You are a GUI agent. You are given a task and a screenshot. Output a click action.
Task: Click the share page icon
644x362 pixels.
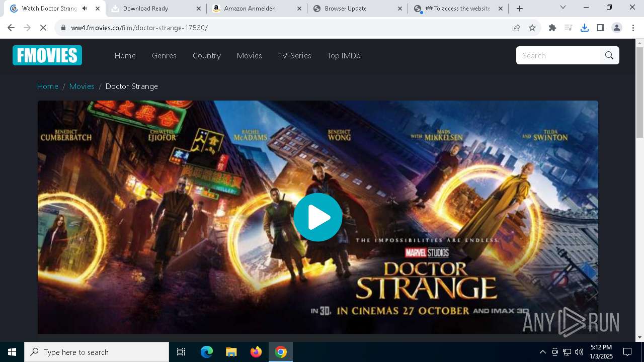pos(516,28)
